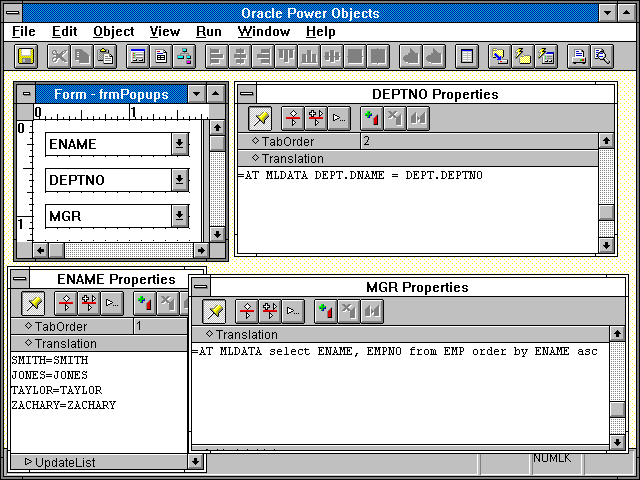The image size is (640, 480).
Task: Click the Translation label in ENAME Properties
Action: tap(66, 343)
